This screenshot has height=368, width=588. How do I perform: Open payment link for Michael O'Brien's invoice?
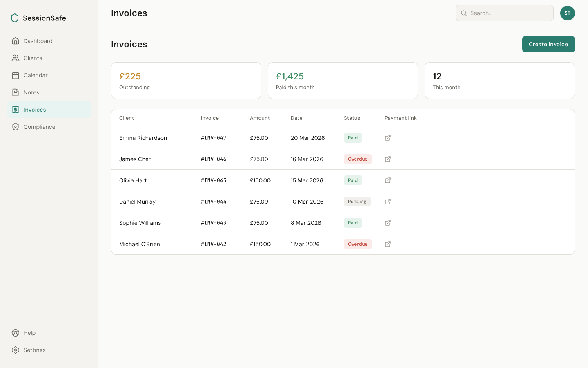click(x=388, y=244)
